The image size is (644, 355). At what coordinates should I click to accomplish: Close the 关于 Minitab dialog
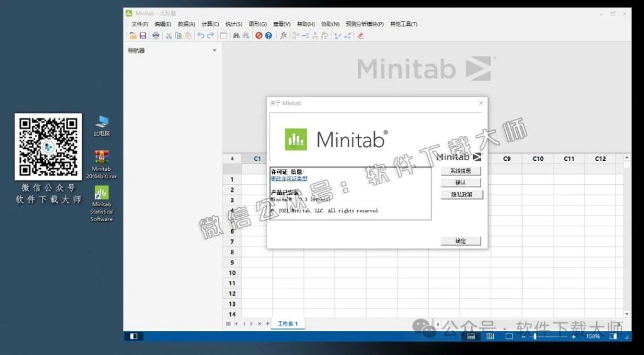coord(481,103)
